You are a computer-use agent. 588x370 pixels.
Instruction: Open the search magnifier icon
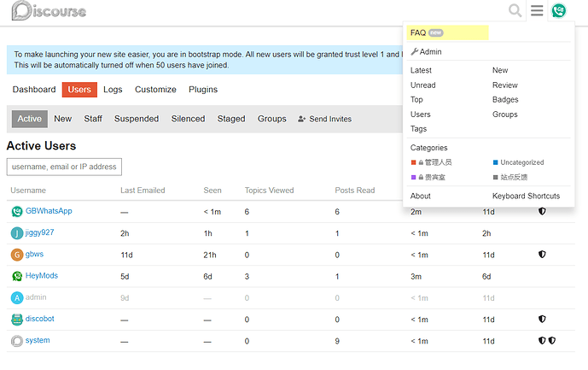(x=515, y=10)
